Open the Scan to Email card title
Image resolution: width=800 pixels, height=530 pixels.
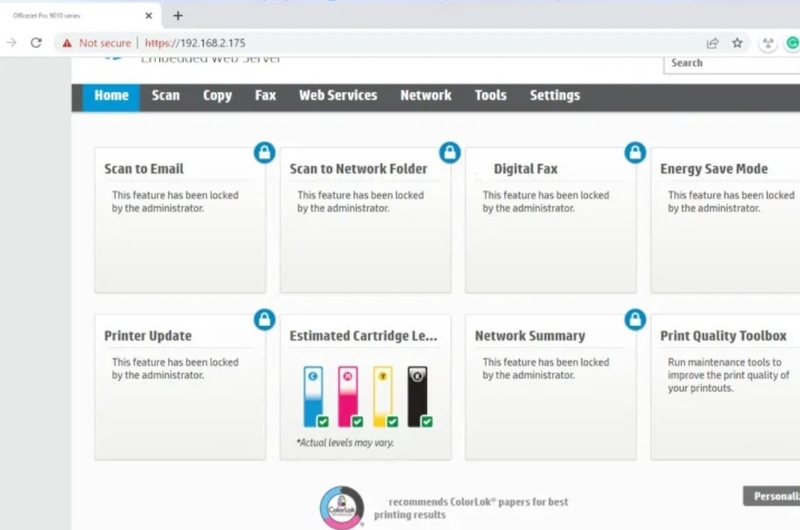(144, 169)
